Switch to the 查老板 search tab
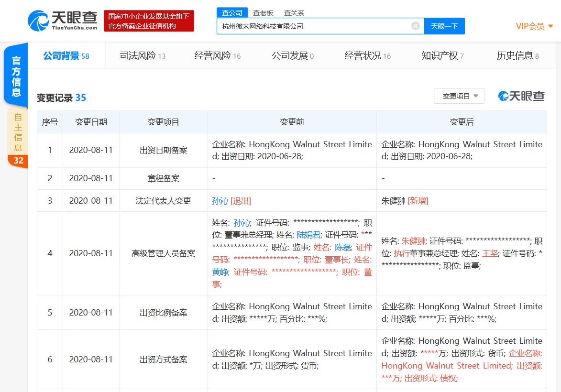Viewport: 561px width, 392px height. point(262,12)
